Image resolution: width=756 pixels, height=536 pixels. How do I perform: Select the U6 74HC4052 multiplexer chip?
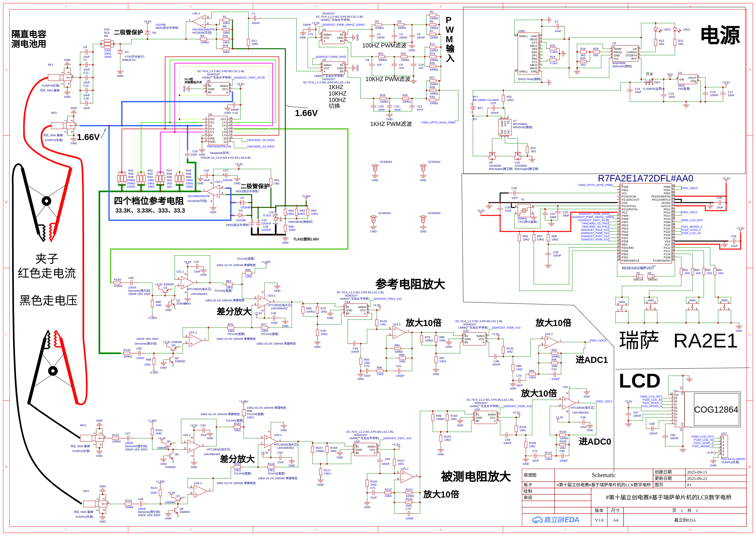[x=218, y=130]
